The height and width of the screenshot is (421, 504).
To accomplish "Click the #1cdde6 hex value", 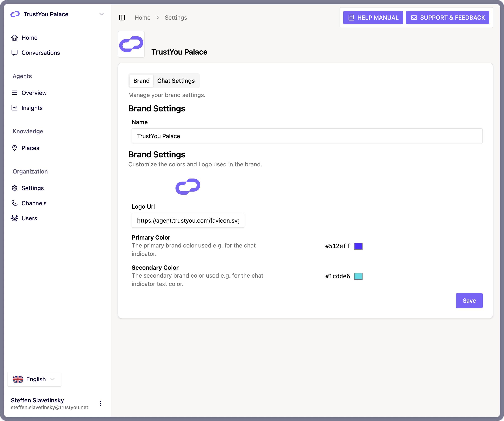I will pos(337,276).
